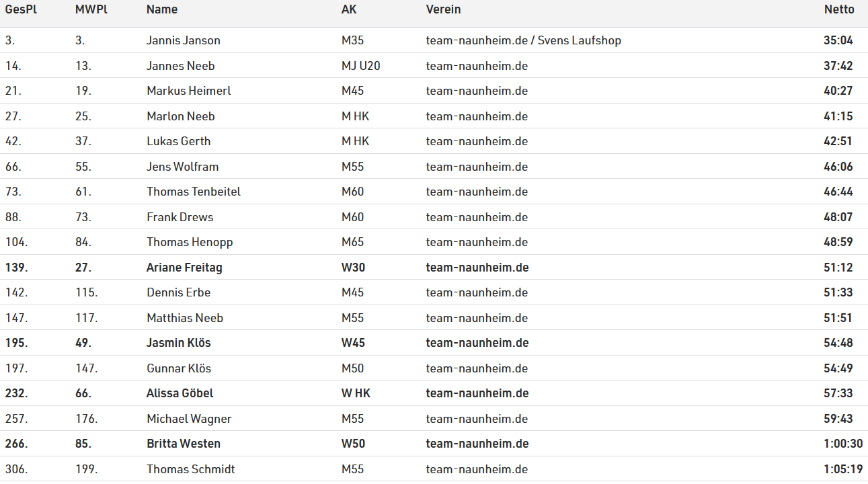The width and height of the screenshot is (868, 484).
Task: Select runner Jannes Neeb
Action: coord(181,66)
